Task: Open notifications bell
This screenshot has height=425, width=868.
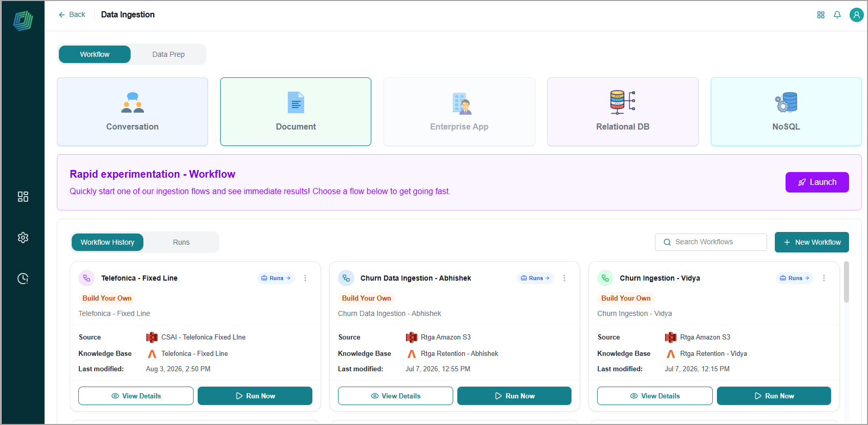Action: point(837,15)
